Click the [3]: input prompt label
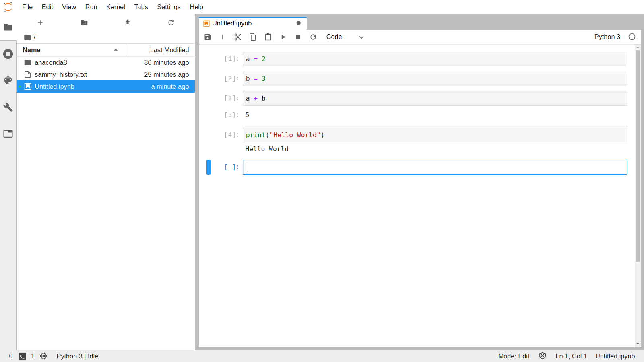Image resolution: width=644 pixels, height=362 pixels. (231, 98)
